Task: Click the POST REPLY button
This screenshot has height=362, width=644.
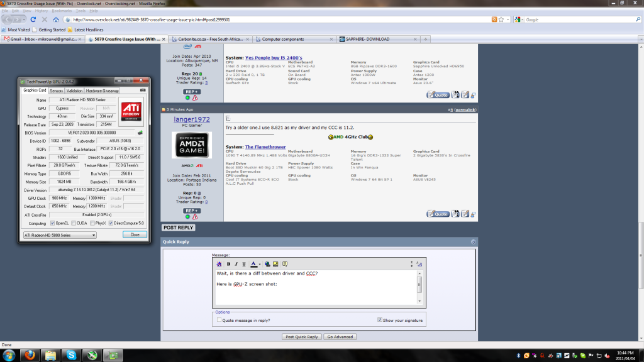Action: 178,228
